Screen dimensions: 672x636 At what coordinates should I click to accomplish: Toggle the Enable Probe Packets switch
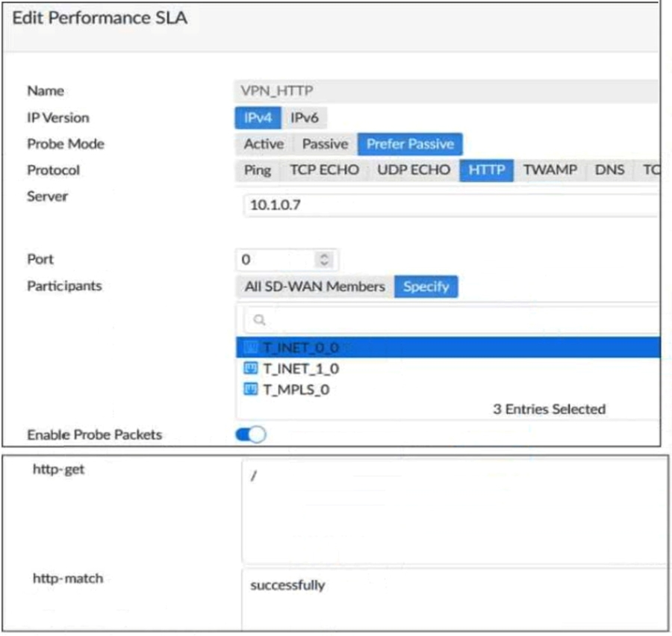[251, 434]
